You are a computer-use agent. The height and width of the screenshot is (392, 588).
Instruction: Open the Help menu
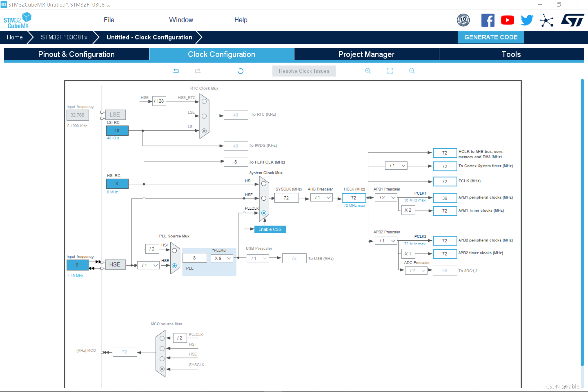tap(241, 20)
